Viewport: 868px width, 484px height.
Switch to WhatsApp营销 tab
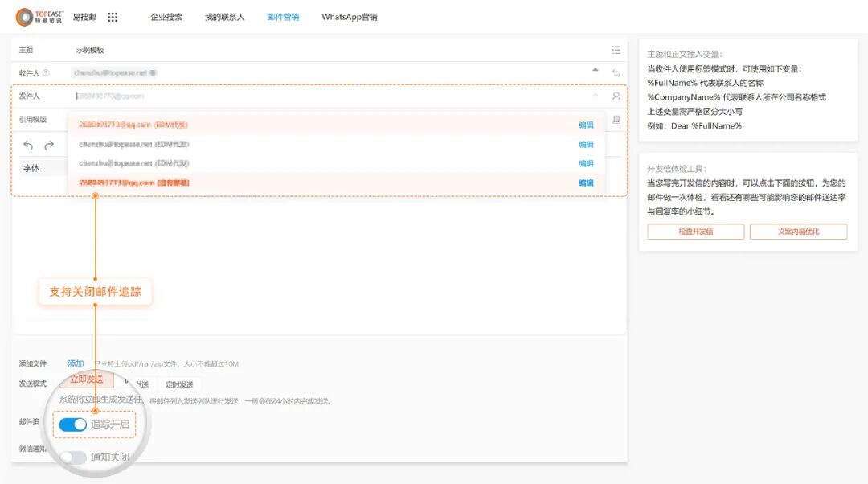pyautogui.click(x=350, y=17)
